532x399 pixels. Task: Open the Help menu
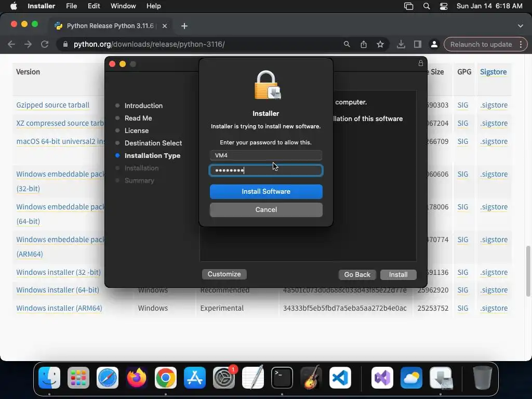pos(153,6)
